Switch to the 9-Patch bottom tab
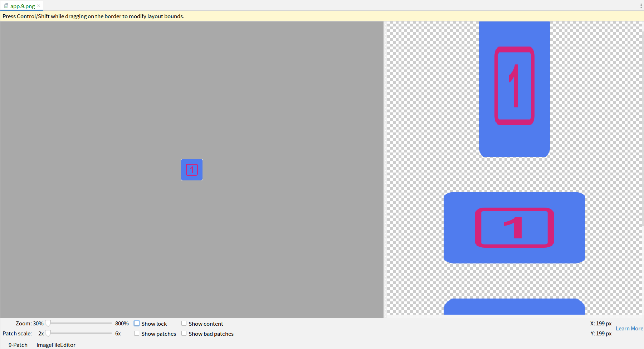The height and width of the screenshot is (349, 644). tap(18, 345)
